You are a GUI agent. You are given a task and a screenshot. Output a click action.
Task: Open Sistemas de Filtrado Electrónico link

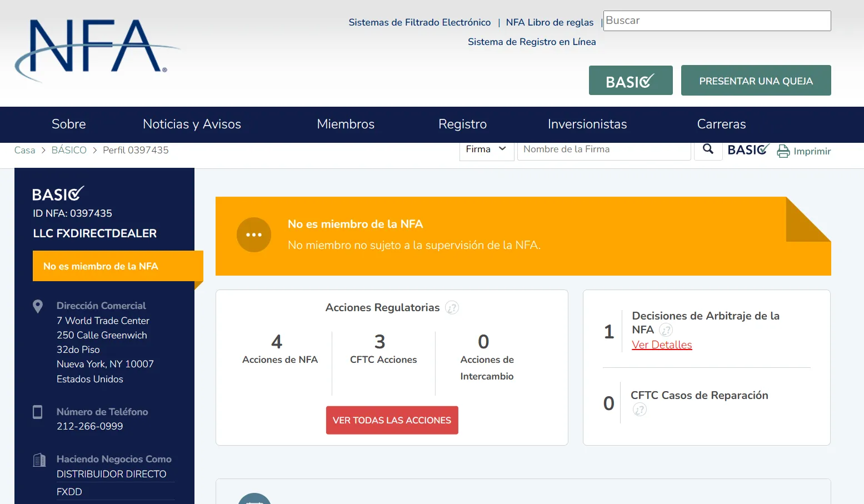tap(419, 22)
